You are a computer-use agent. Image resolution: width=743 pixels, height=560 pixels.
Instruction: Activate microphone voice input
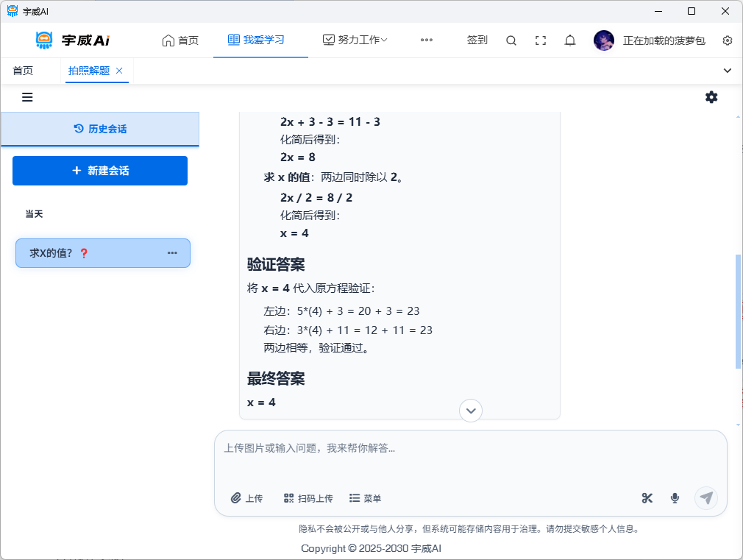click(x=675, y=498)
